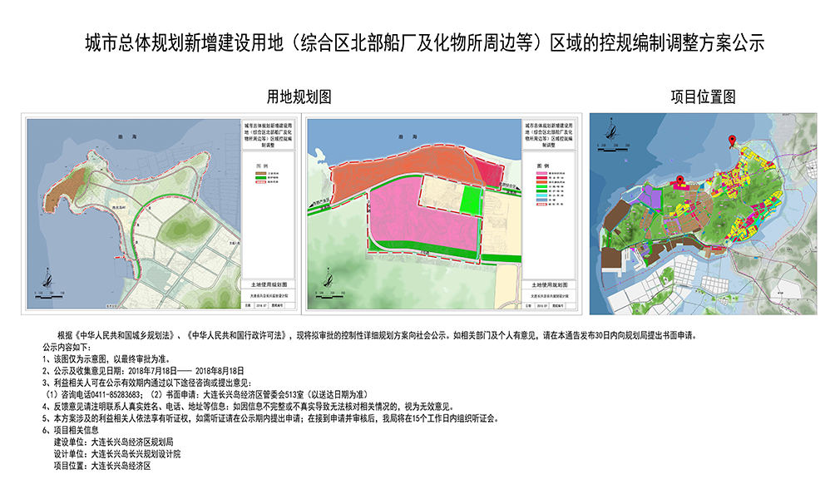This screenshot has width=840, height=504.
Task: Click the 用地规划图 heading
Action: click(x=299, y=97)
